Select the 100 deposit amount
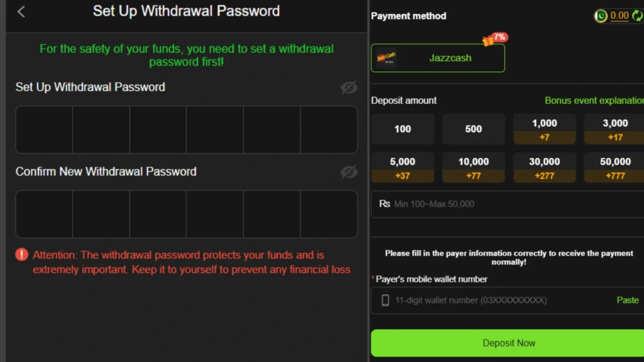644x362 pixels. pyautogui.click(x=402, y=129)
